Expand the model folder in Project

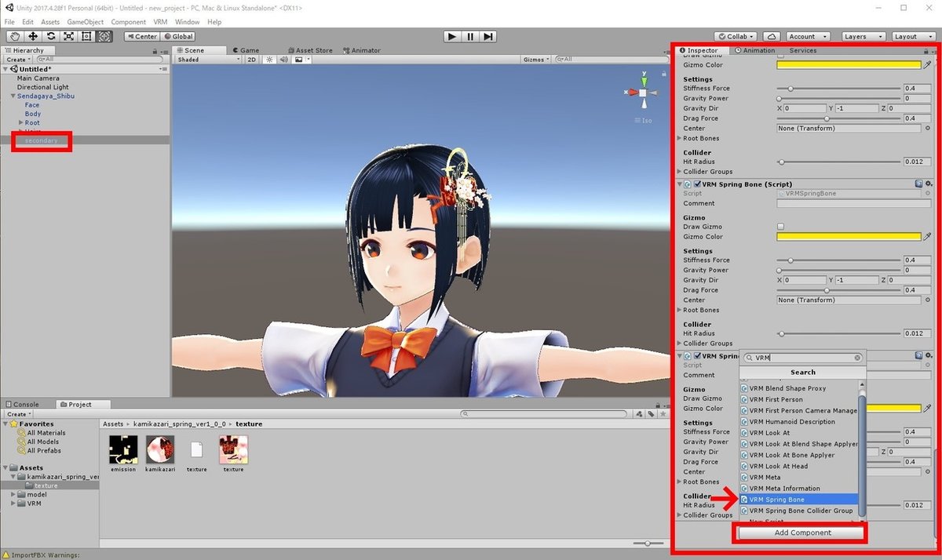pos(13,494)
